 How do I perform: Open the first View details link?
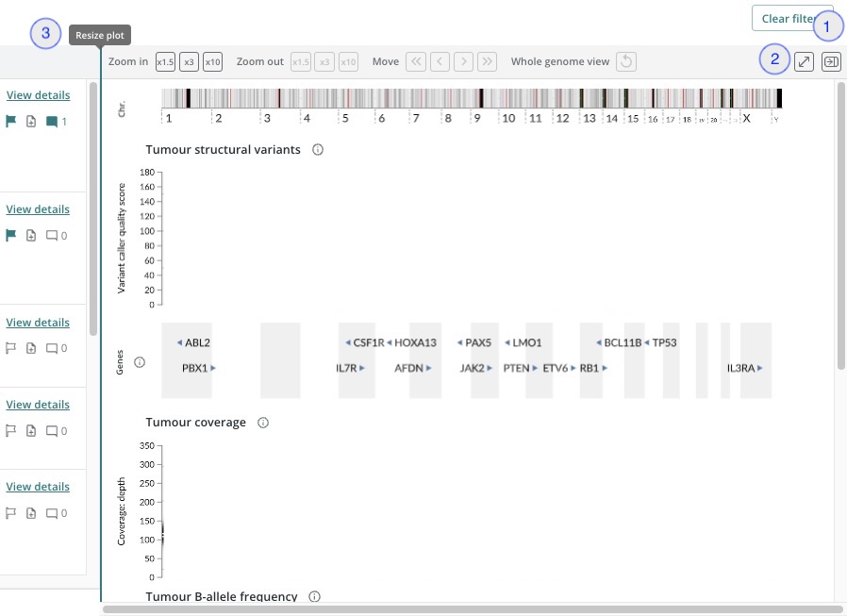pos(38,95)
